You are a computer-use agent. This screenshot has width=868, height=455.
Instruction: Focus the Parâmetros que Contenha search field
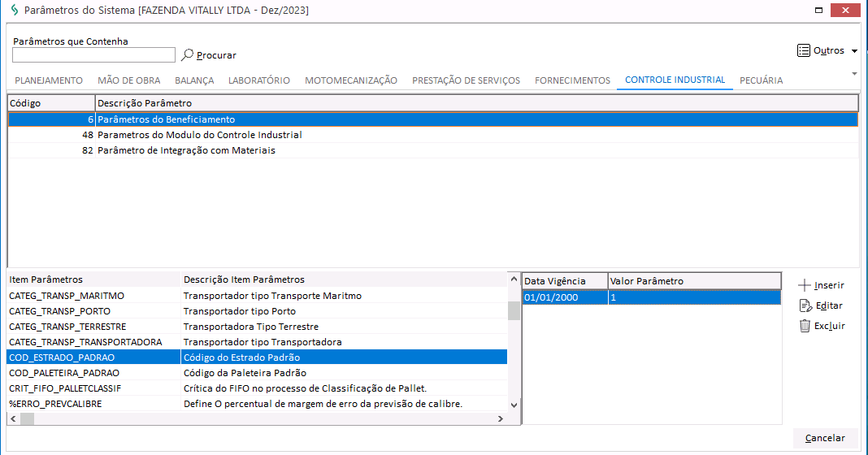click(93, 54)
